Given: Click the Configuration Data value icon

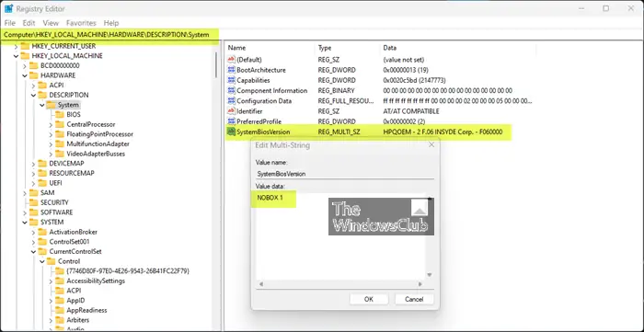Looking at the screenshot, I should (231, 101).
